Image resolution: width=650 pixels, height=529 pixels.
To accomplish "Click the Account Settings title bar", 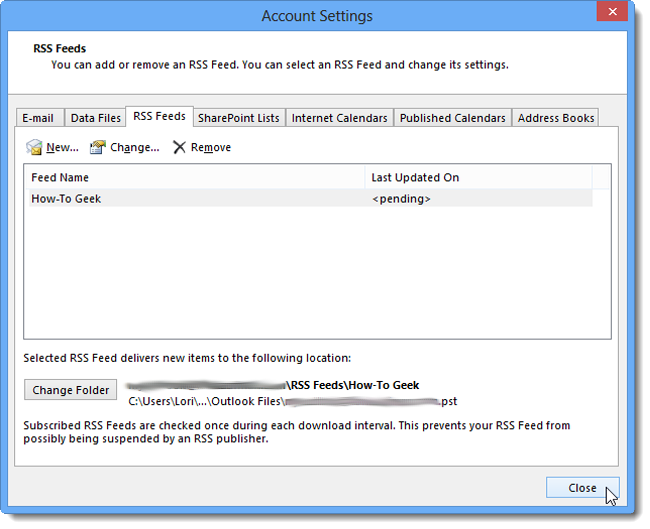I will (317, 16).
